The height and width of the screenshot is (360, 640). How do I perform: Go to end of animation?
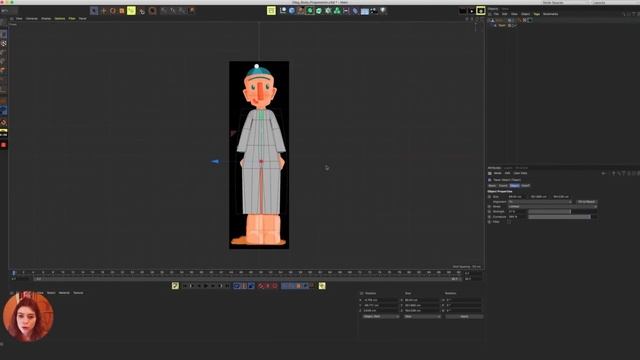click(x=227, y=286)
